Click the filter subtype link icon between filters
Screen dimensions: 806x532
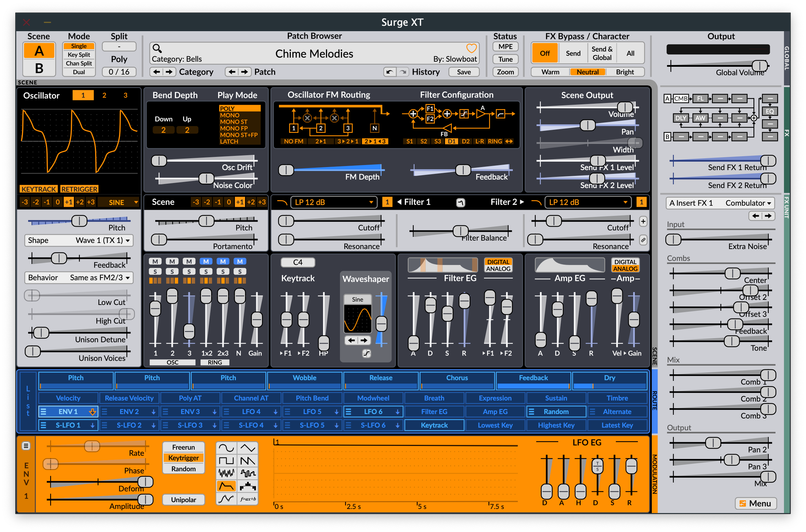[461, 203]
